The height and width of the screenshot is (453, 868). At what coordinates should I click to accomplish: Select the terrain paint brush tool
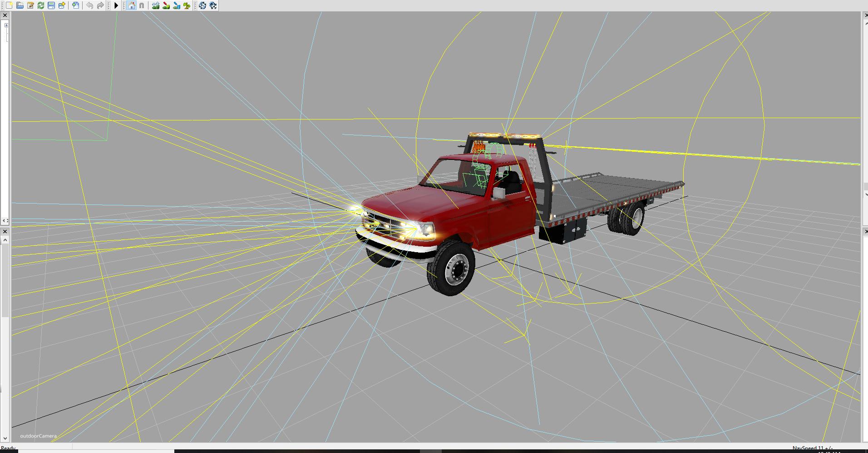click(x=166, y=5)
